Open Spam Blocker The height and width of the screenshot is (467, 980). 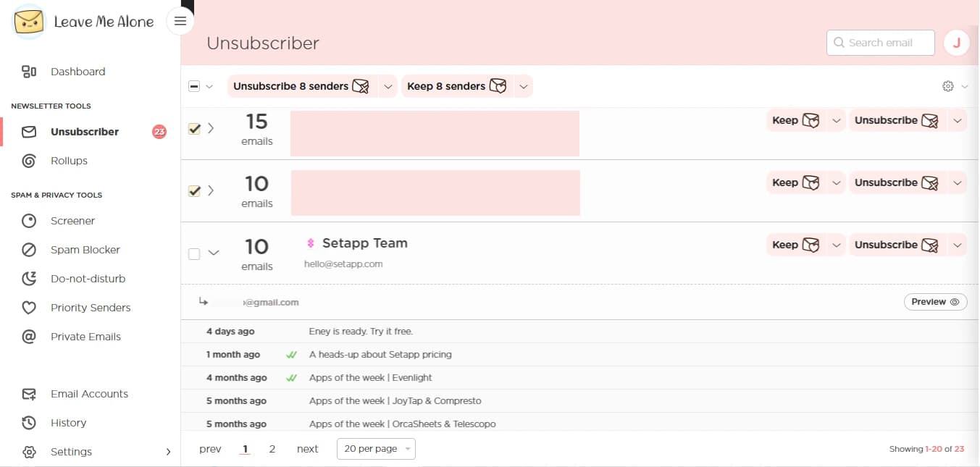coord(85,250)
